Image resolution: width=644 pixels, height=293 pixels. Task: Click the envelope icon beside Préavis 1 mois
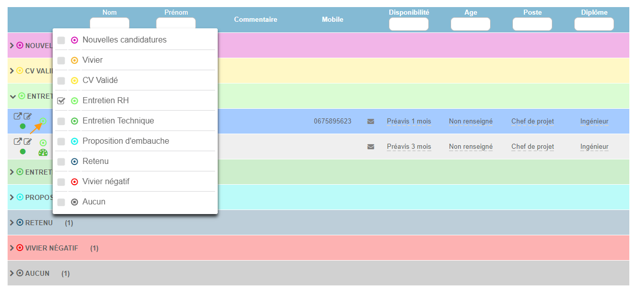point(371,121)
